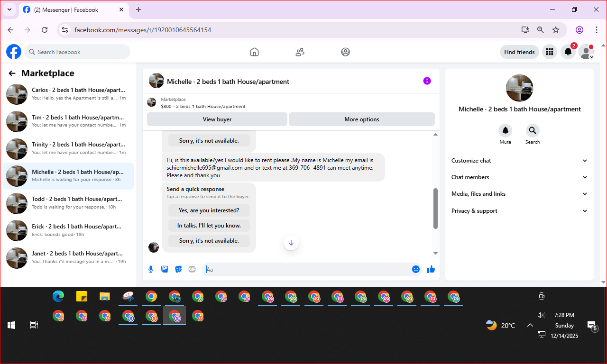Open the Action Center notifications icon
607x364 pixels.
click(x=592, y=326)
